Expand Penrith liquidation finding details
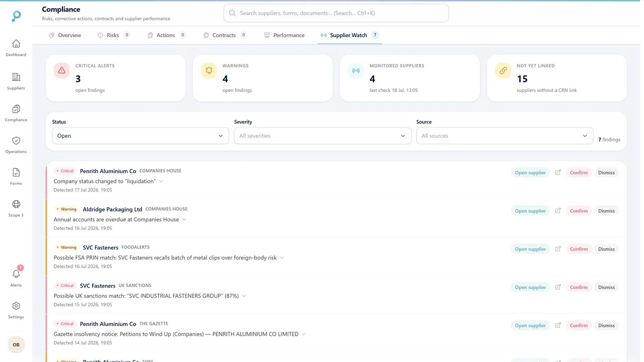Screen dimensions: 644x362 [162, 182]
